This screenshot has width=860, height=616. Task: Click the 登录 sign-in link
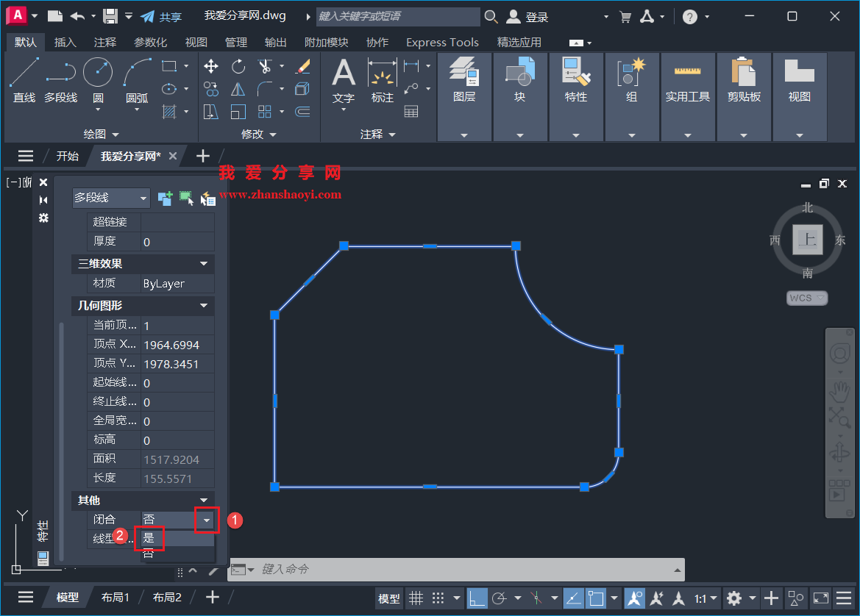[538, 15]
